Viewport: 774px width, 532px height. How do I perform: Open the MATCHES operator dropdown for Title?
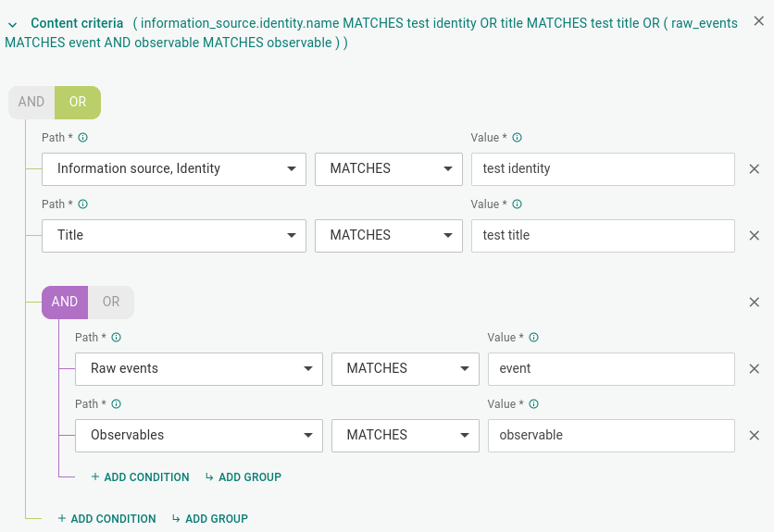pyautogui.click(x=389, y=236)
